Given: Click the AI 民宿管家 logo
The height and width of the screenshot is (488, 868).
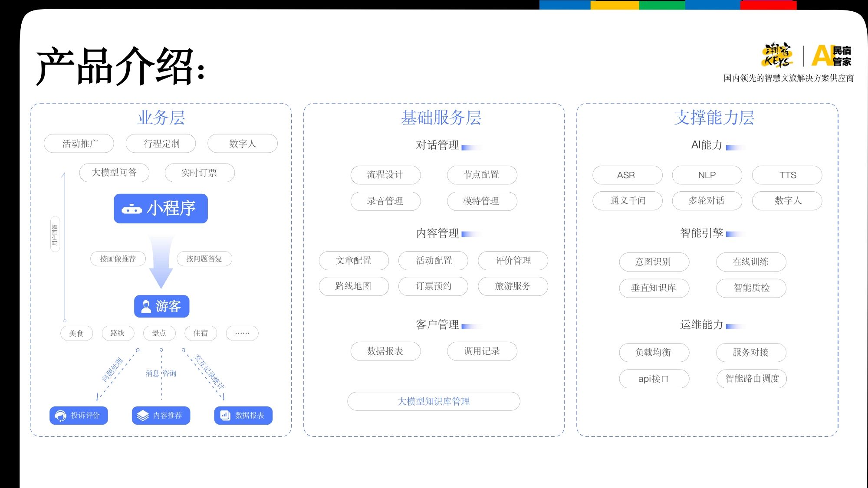Looking at the screenshot, I should click(x=831, y=56).
